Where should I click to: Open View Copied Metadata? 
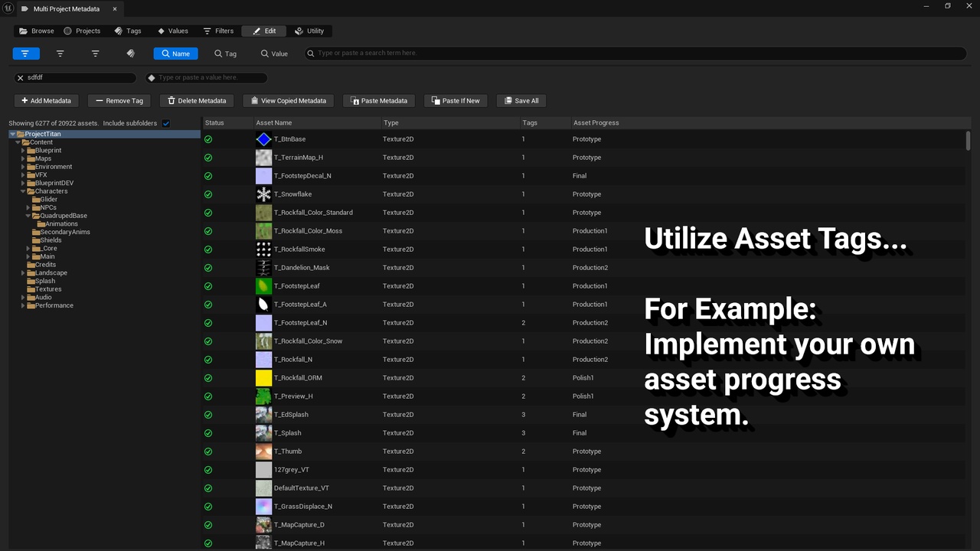(288, 101)
